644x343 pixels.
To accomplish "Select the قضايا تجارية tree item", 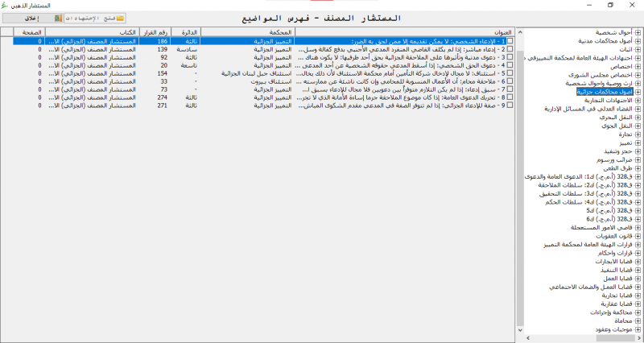I will pos(618,295).
